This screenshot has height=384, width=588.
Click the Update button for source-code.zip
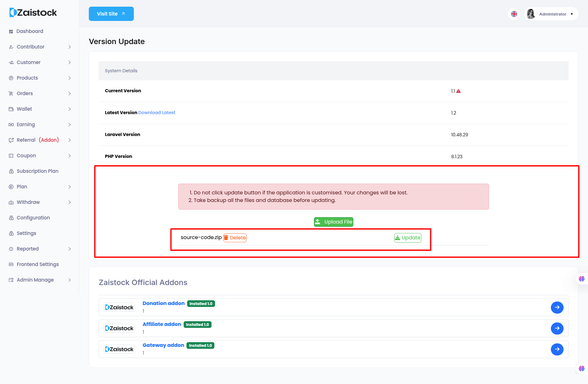click(x=408, y=238)
